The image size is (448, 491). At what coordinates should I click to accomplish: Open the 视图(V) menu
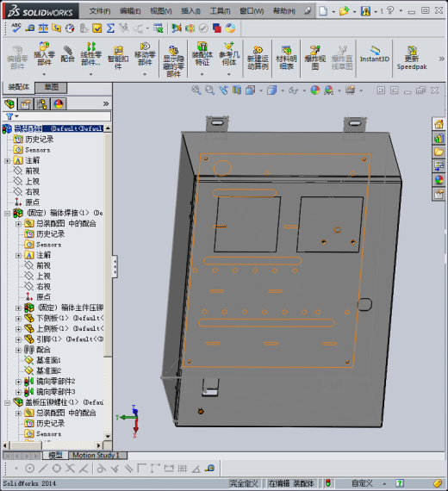coord(161,11)
